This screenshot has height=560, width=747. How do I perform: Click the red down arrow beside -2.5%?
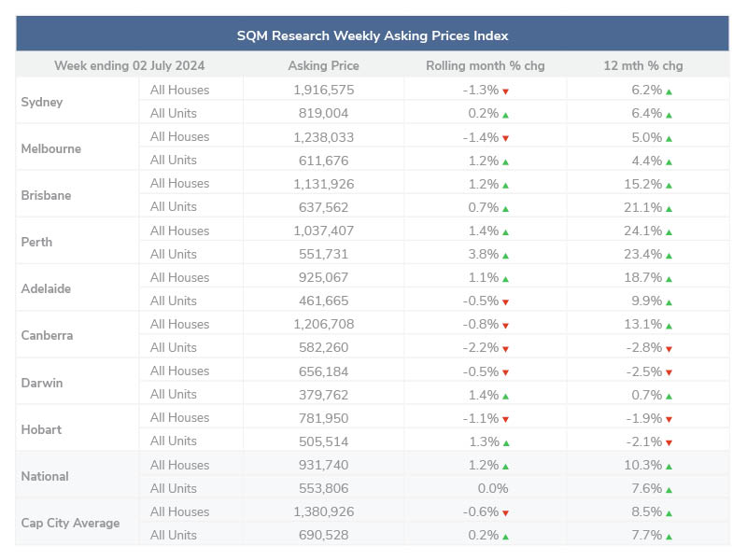pos(669,372)
